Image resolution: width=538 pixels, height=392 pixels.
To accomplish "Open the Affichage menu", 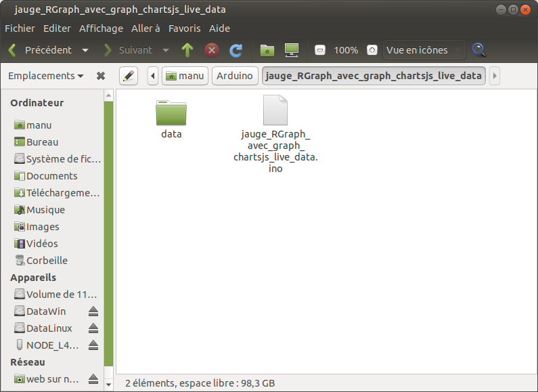I will click(x=101, y=28).
